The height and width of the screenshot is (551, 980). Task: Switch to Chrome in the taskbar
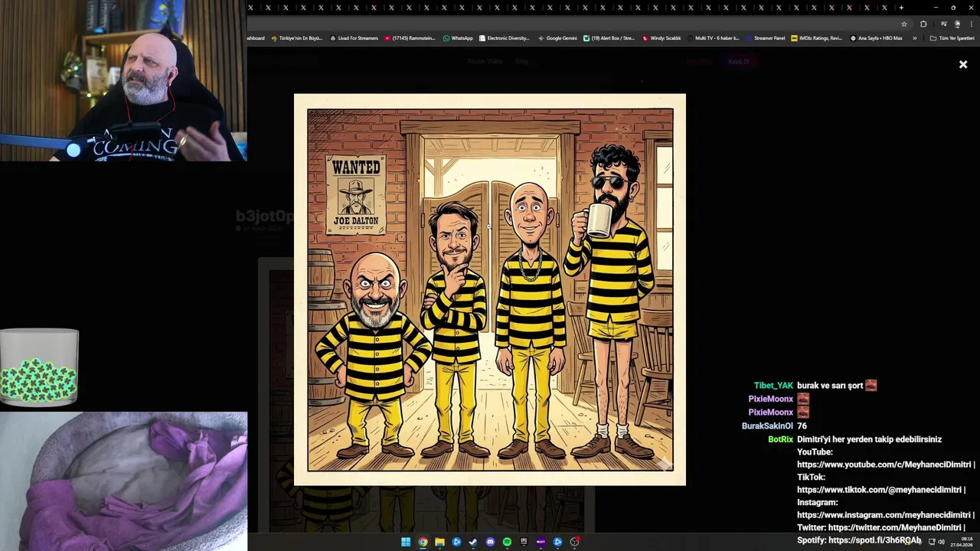coord(423,542)
